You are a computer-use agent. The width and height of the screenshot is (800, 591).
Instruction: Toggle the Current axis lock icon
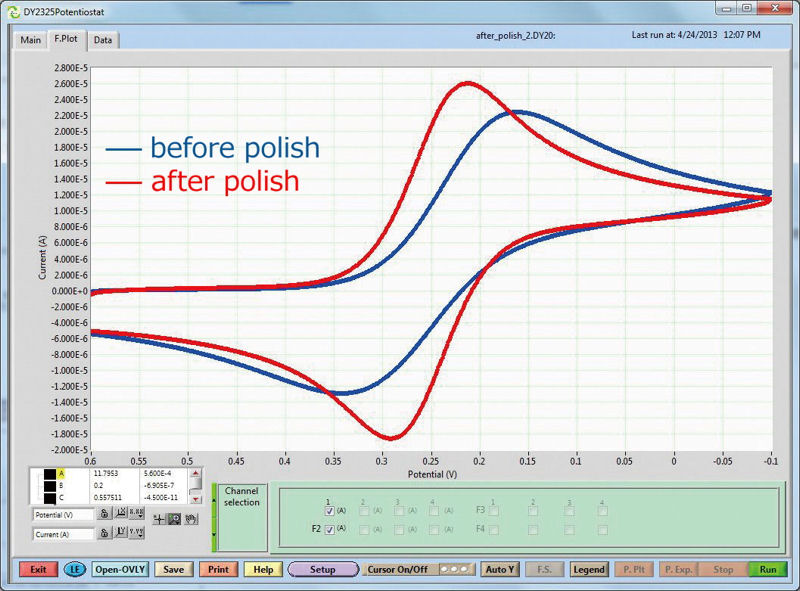point(102,533)
